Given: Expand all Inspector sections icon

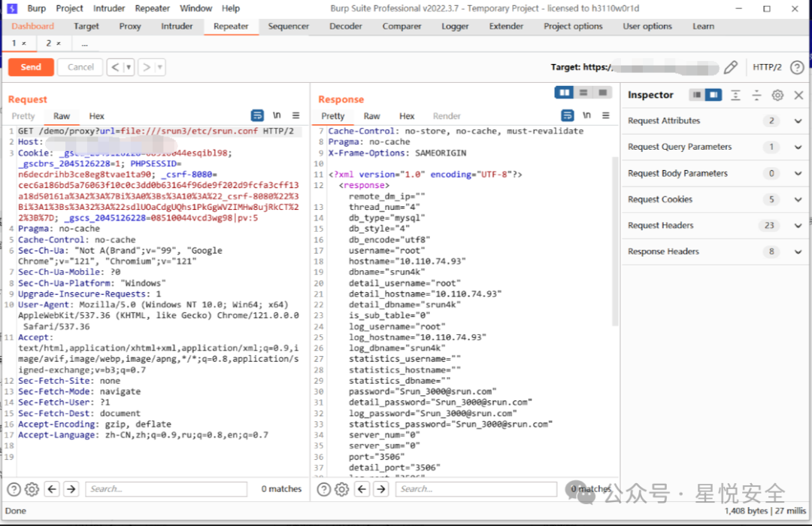Looking at the screenshot, I should tap(735, 95).
